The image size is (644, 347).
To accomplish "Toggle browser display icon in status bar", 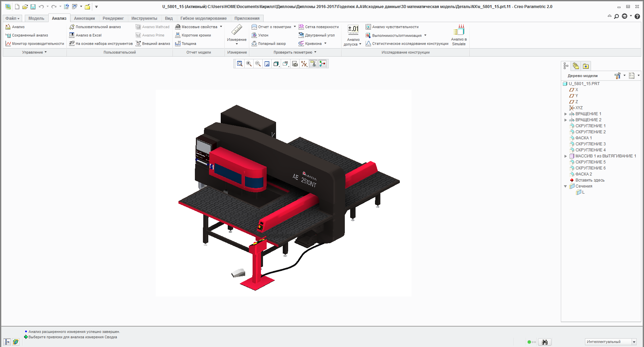I will pyautogui.click(x=16, y=342).
